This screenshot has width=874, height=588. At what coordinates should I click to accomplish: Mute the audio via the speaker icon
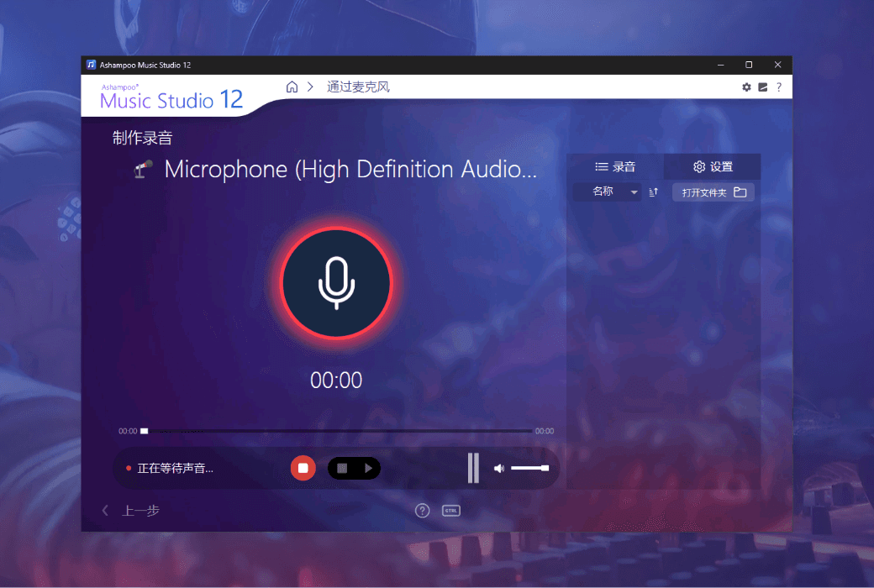(x=499, y=468)
